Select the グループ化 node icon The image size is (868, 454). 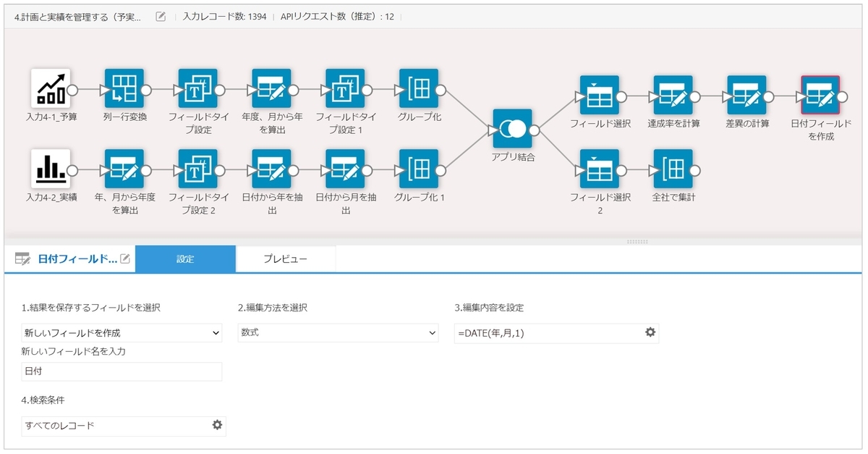[418, 88]
